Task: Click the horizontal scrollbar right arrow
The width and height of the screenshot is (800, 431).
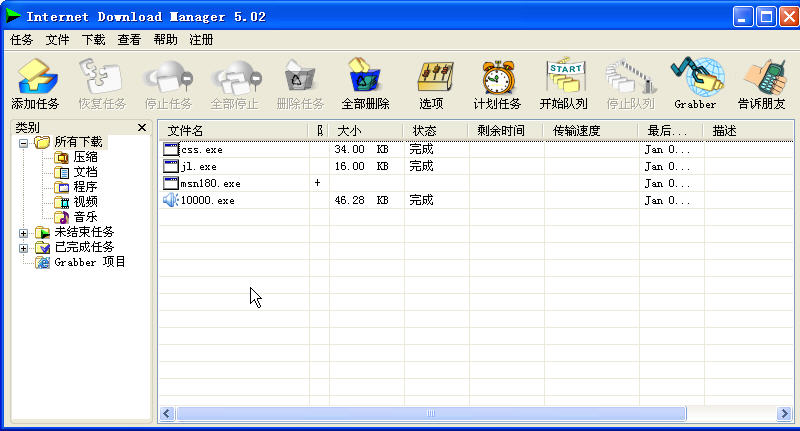Action: point(785,413)
